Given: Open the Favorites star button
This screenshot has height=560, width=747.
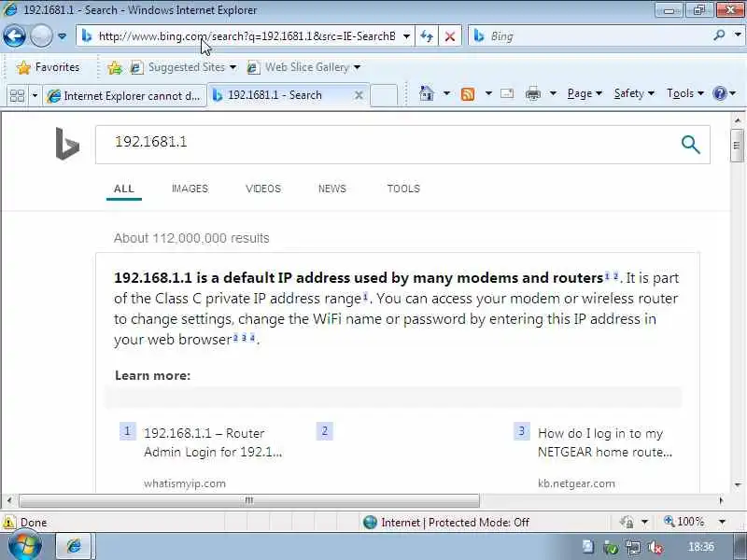Looking at the screenshot, I should tap(48, 67).
